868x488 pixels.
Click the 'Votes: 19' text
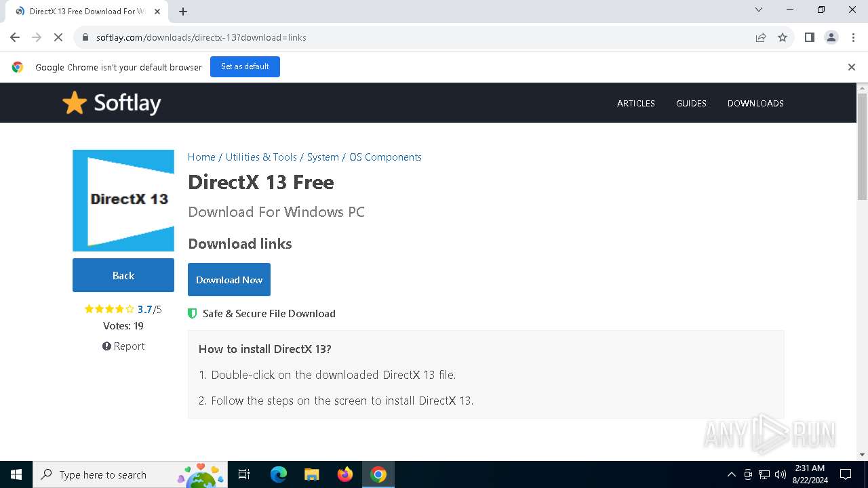pos(123,325)
